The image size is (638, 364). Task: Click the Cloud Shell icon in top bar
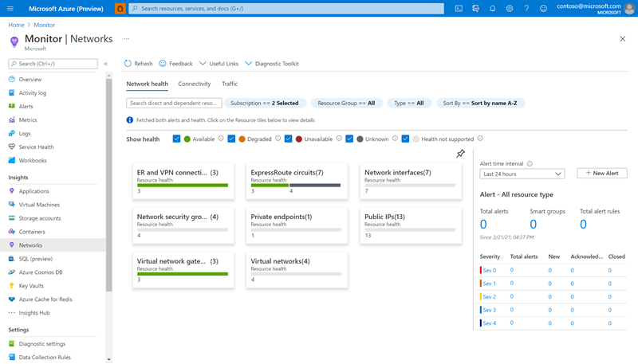pos(459,8)
